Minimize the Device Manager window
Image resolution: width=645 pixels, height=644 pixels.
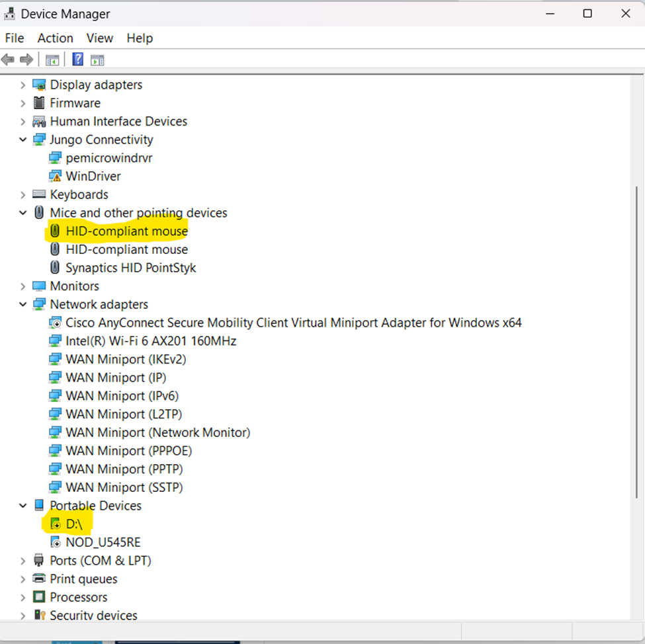coord(550,14)
